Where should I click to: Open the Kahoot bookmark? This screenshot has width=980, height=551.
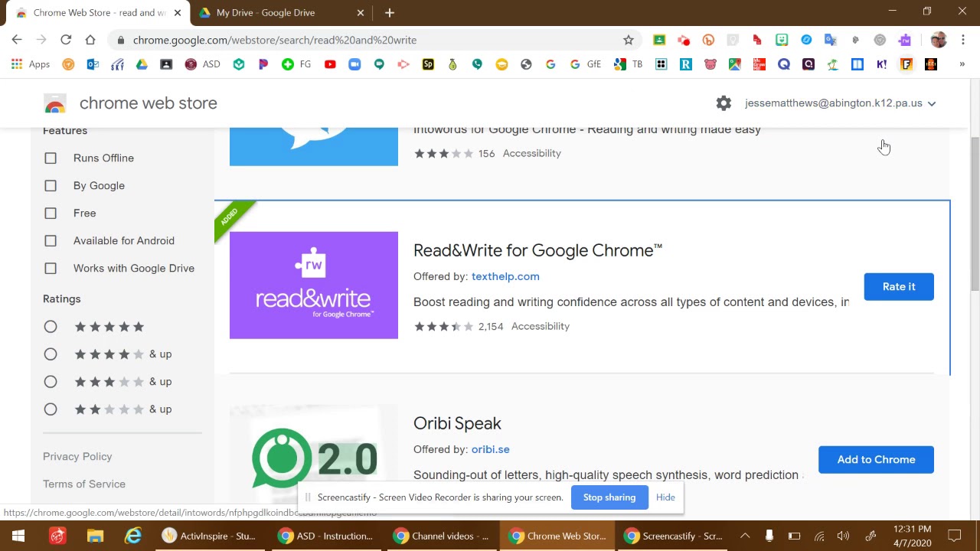pyautogui.click(x=882, y=64)
